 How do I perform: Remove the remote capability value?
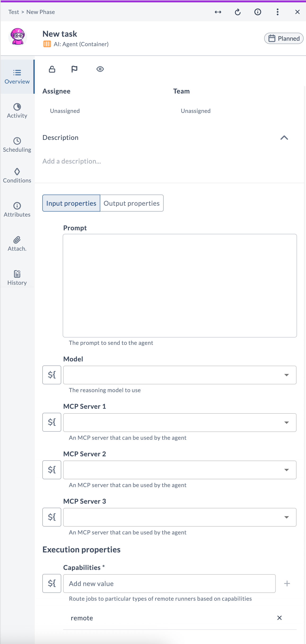(280, 618)
